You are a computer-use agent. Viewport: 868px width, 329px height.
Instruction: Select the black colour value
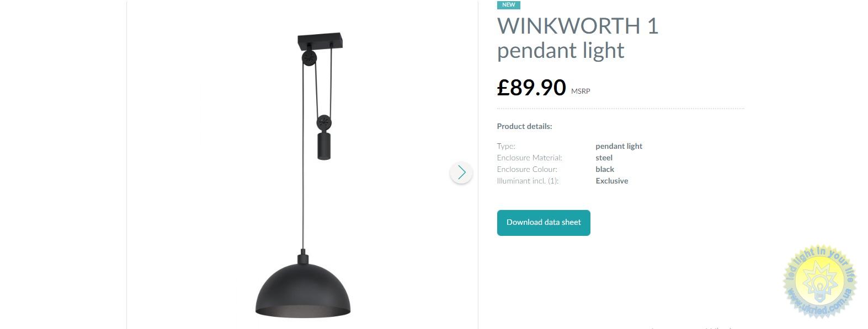coord(605,169)
